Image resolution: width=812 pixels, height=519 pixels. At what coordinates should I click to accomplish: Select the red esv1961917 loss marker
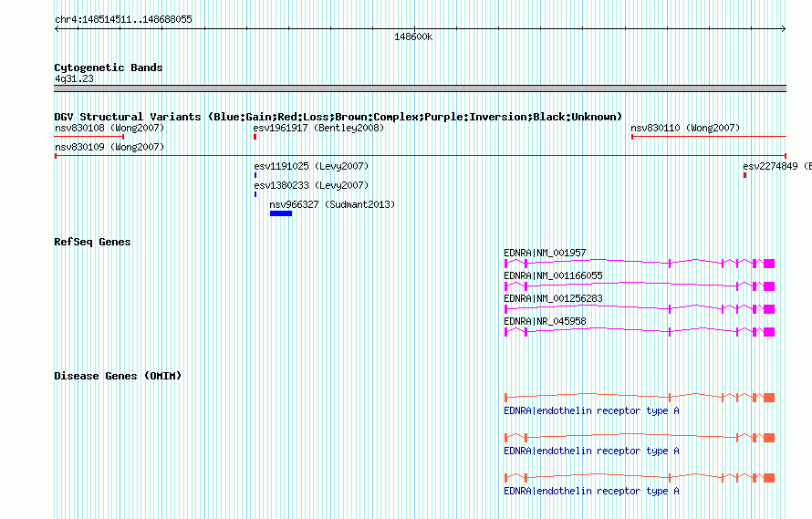pyautogui.click(x=255, y=137)
